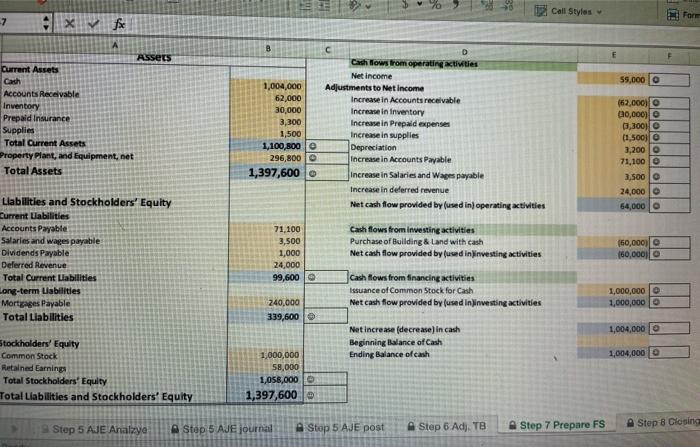
Task: Click 'Cash flows from financing activities' heading
Action: point(412,278)
